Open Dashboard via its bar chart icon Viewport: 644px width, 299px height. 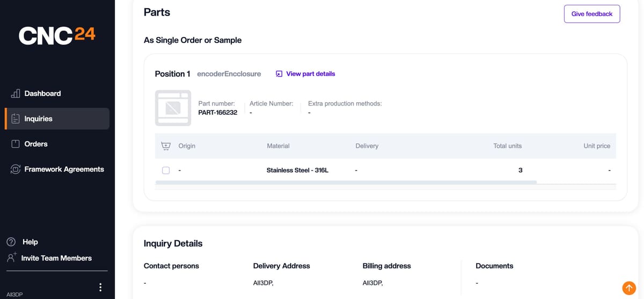click(x=16, y=93)
